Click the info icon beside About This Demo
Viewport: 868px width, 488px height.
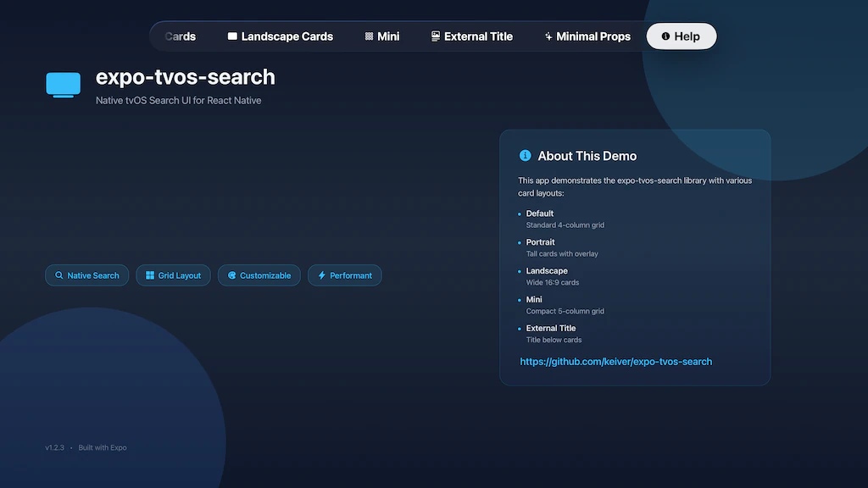(526, 156)
